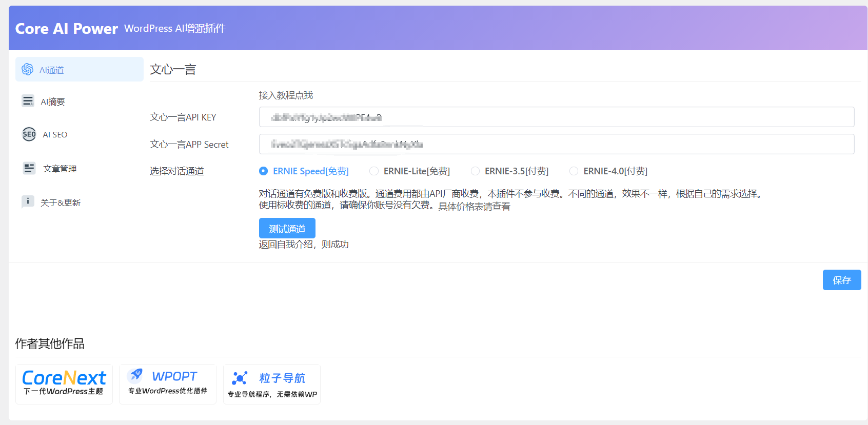Click the WordPress AI增强插件 subtitle

pyautogui.click(x=175, y=29)
